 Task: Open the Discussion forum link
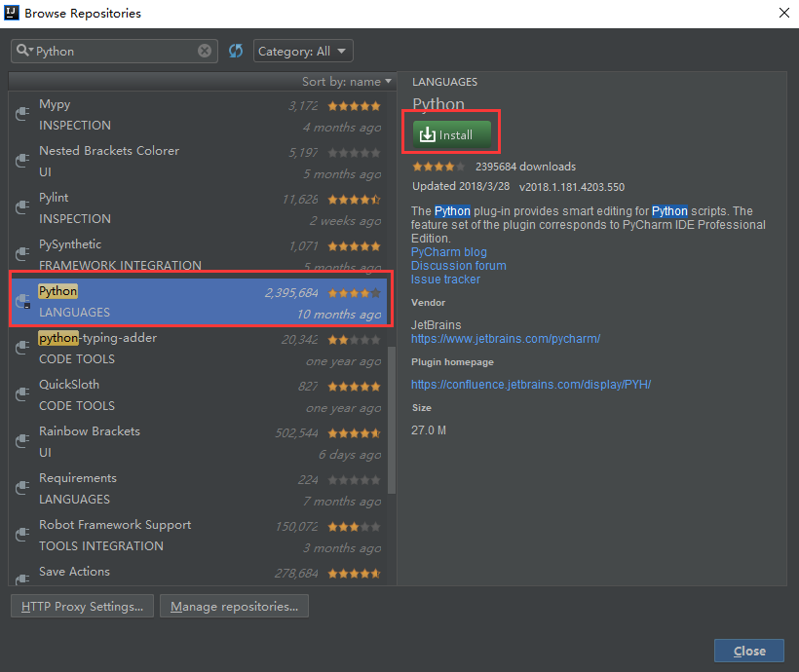459,266
